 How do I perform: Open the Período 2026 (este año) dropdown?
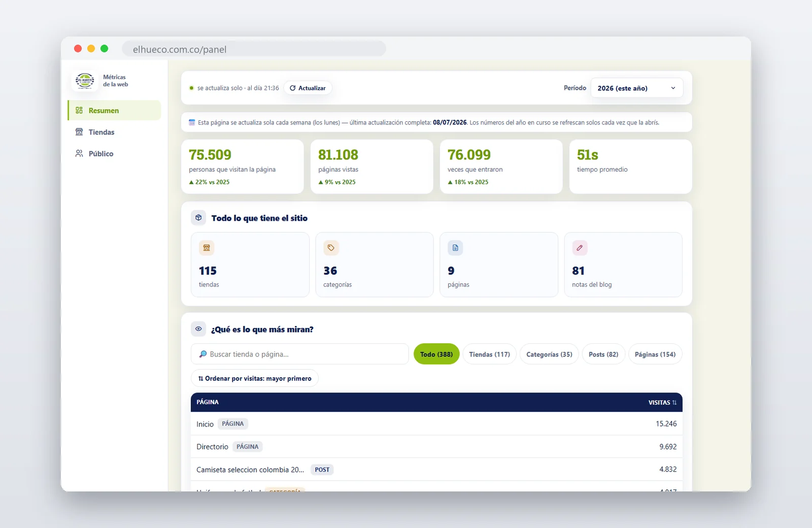pyautogui.click(x=636, y=88)
